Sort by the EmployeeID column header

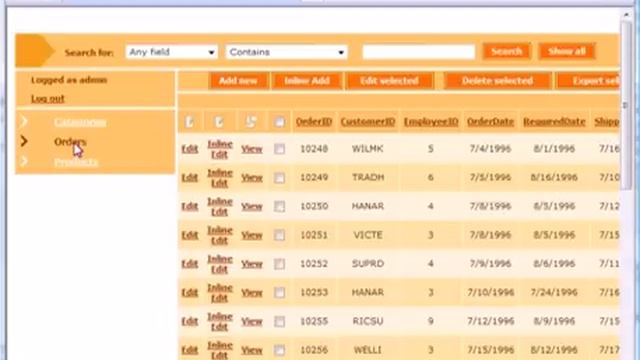click(431, 122)
